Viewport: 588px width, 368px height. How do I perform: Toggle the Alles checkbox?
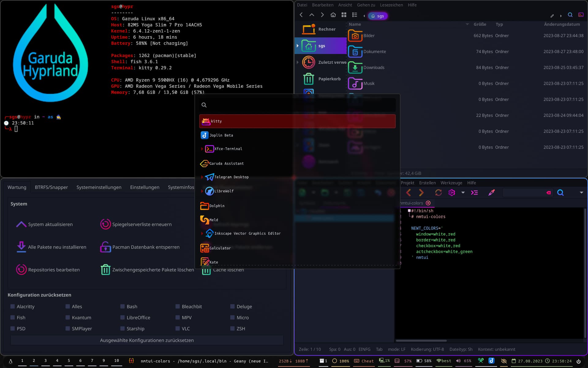68,306
